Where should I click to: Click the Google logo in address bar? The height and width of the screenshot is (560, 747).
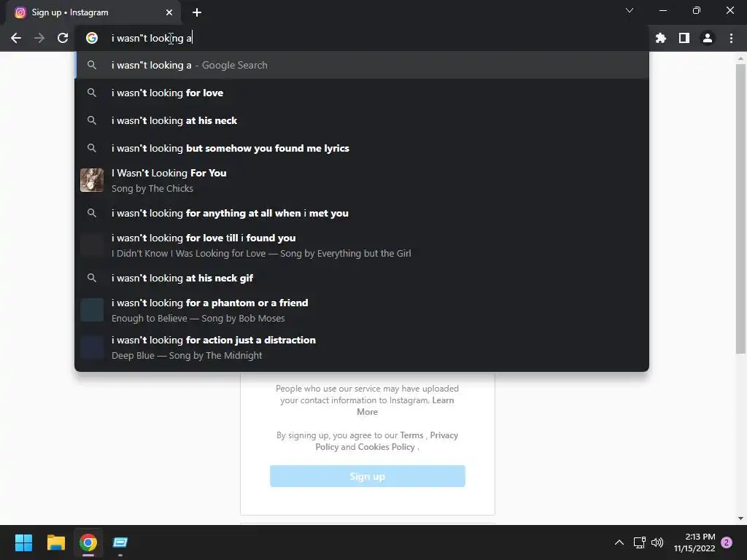91,38
